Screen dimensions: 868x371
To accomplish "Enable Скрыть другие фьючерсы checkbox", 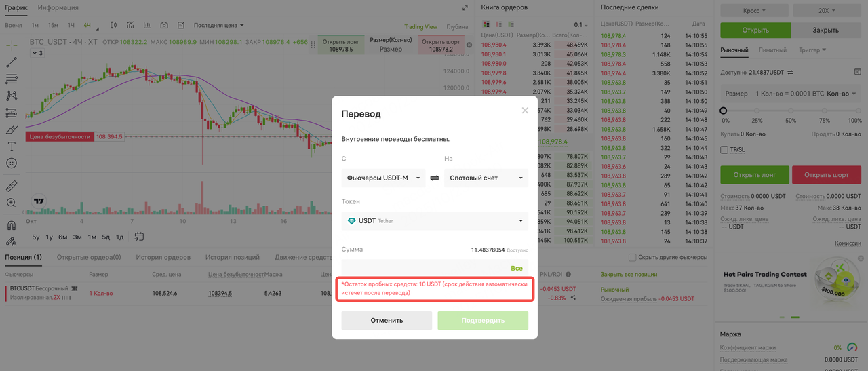I will [x=632, y=258].
